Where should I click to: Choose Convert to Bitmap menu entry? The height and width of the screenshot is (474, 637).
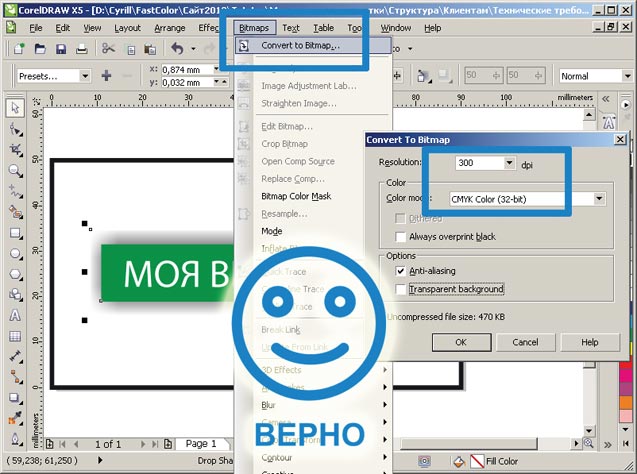click(299, 46)
